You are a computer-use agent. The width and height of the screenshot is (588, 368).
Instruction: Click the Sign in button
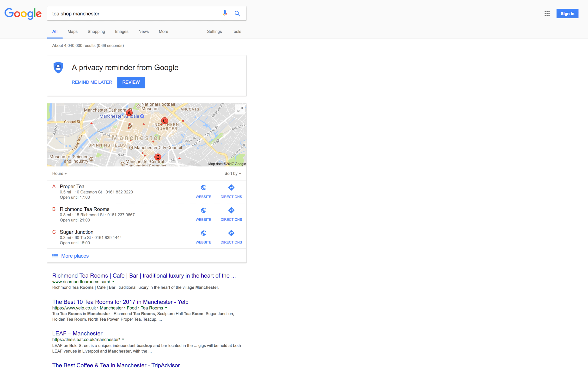pyautogui.click(x=567, y=14)
